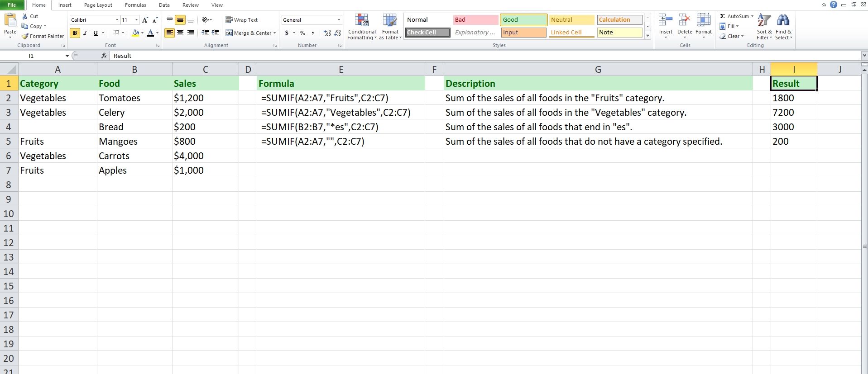Open Sort & Filter menu
868x374 pixels.
pos(764,27)
